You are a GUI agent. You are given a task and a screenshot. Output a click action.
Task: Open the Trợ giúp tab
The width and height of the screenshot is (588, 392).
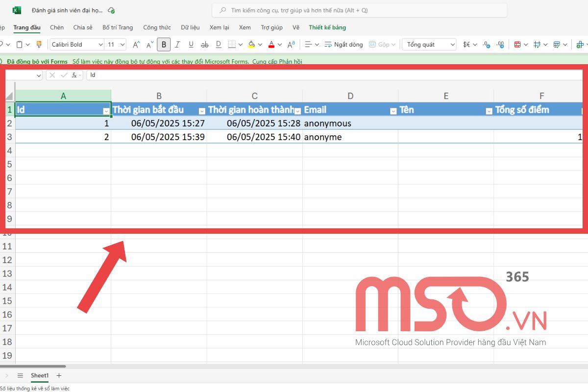[271, 28]
